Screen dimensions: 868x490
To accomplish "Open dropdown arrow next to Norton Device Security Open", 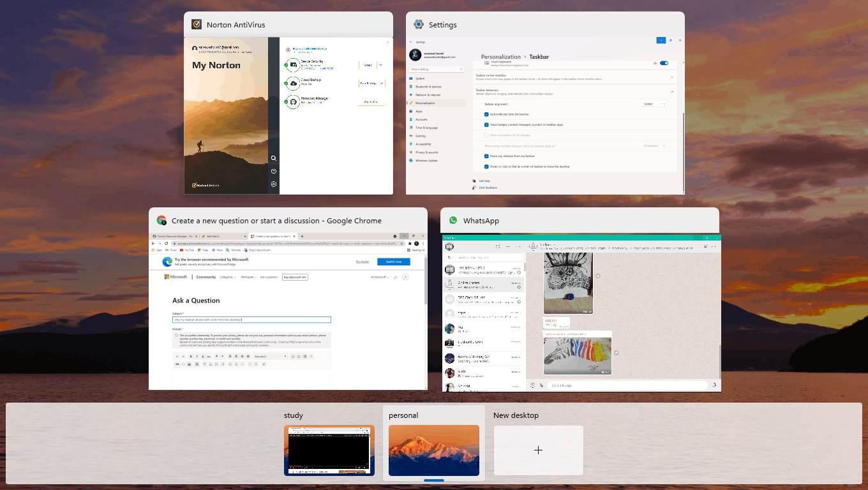I will pos(381,64).
